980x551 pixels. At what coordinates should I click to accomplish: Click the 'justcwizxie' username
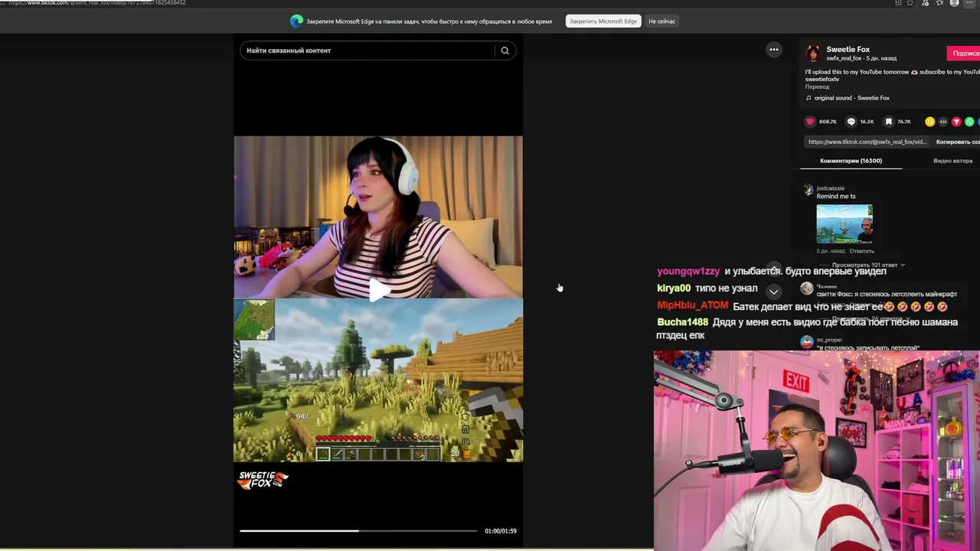pyautogui.click(x=830, y=188)
